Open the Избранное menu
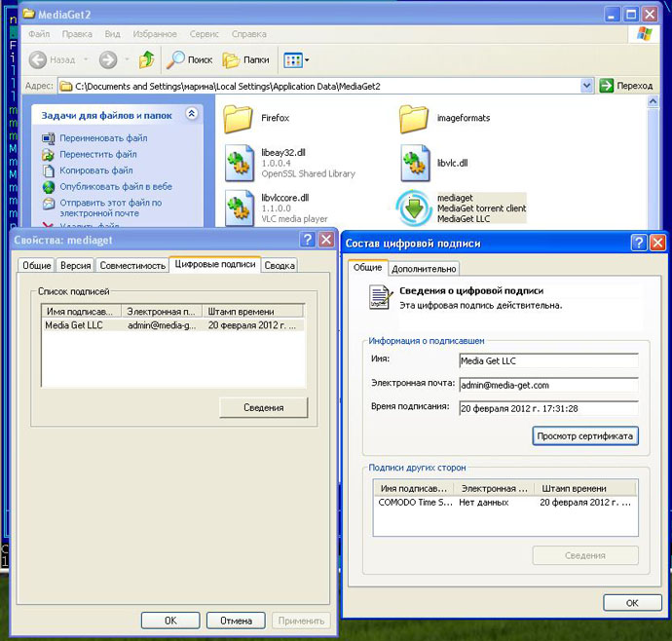 (x=155, y=34)
